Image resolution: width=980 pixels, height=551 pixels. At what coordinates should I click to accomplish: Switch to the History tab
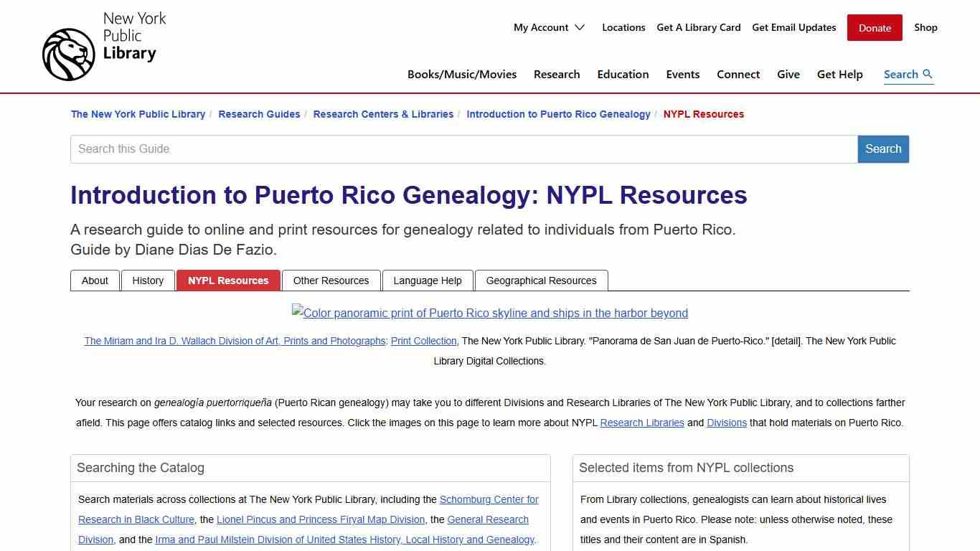click(148, 281)
